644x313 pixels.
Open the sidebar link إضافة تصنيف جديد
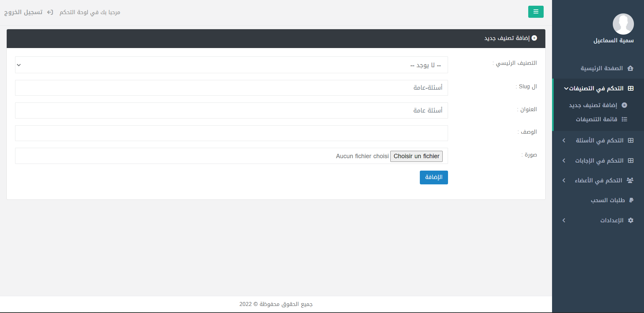(593, 105)
